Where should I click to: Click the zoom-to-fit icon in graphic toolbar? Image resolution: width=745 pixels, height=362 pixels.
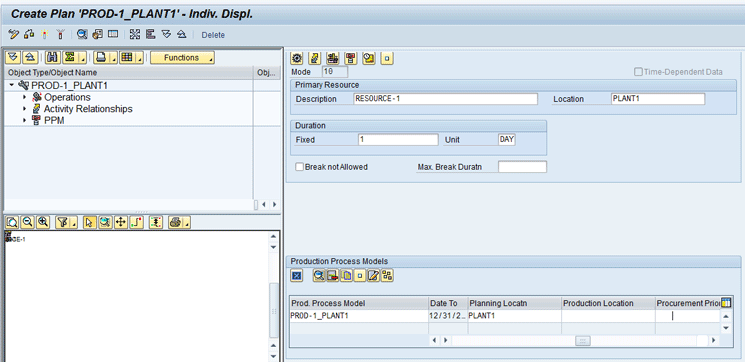pyautogui.click(x=12, y=222)
